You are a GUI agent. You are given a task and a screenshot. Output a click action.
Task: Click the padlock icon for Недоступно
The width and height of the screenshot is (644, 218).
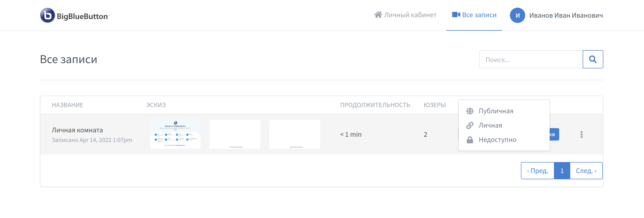[470, 140]
